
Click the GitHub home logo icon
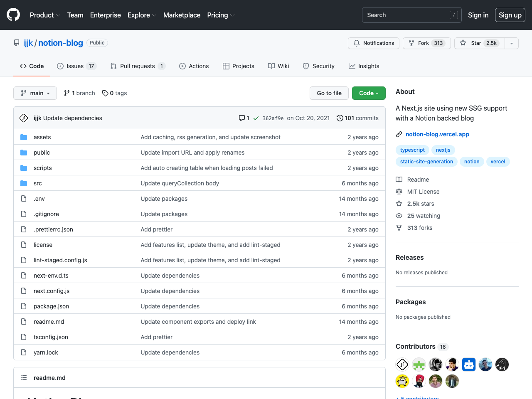click(13, 15)
